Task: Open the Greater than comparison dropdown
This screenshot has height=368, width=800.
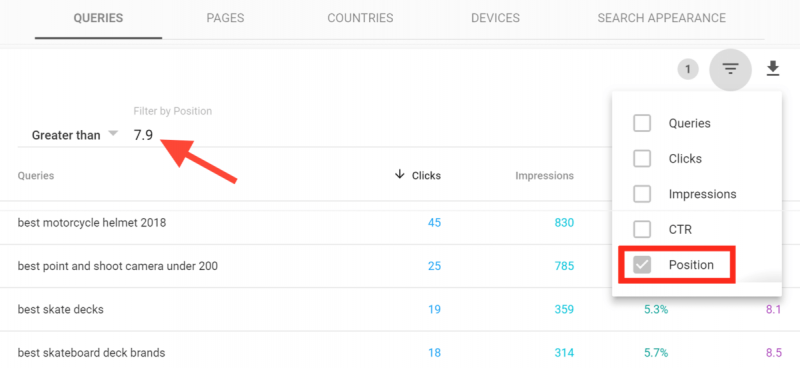Action: click(74, 135)
